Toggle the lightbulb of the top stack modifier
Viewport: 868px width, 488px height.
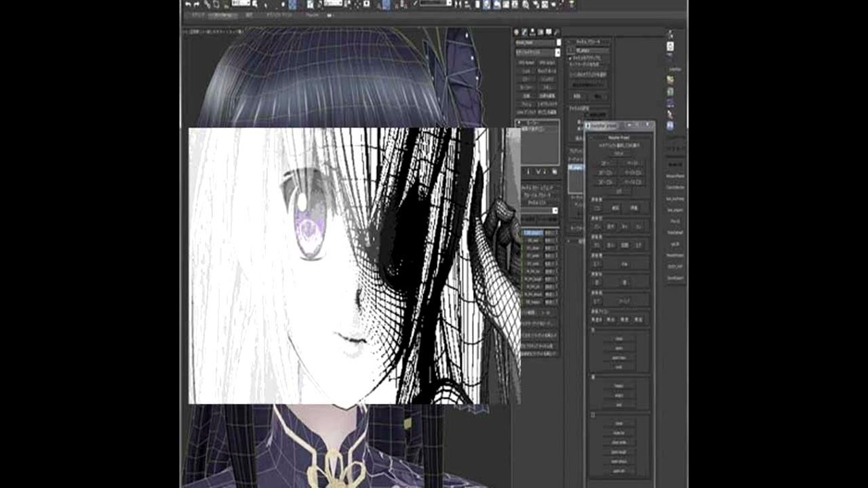(x=519, y=123)
